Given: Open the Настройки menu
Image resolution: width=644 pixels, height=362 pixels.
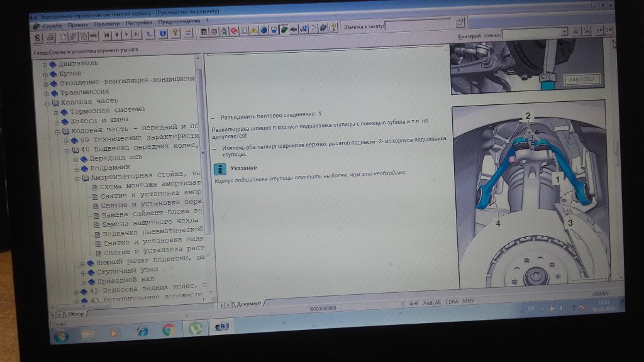Looking at the screenshot, I should tap(138, 23).
